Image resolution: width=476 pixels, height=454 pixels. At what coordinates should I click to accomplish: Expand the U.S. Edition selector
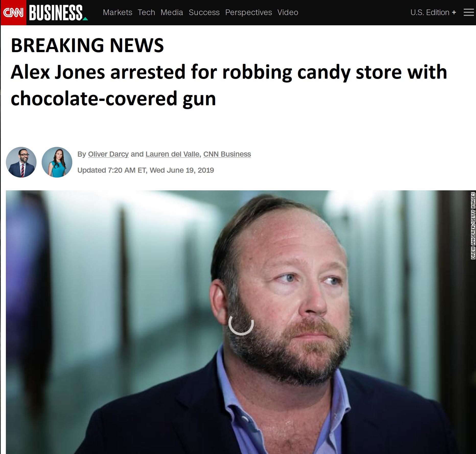coord(433,12)
